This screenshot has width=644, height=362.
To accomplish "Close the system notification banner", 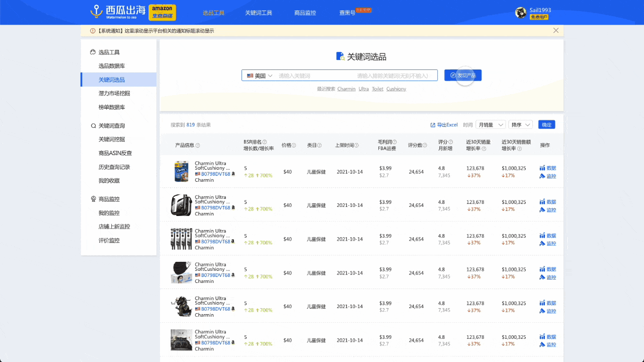I will [556, 30].
